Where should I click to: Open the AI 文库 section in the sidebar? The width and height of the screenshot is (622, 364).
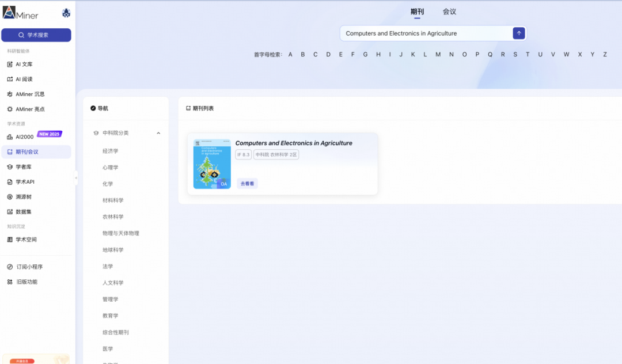point(26,64)
